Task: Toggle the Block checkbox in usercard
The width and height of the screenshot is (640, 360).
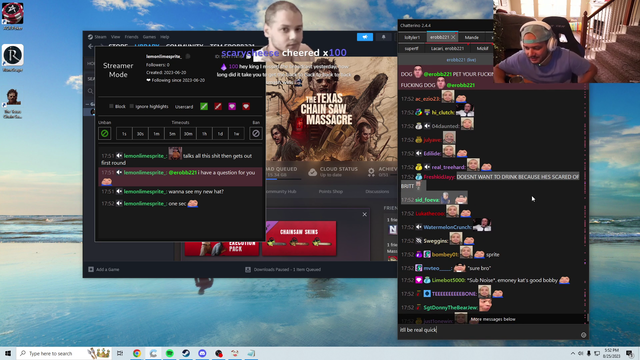Action: (x=111, y=106)
